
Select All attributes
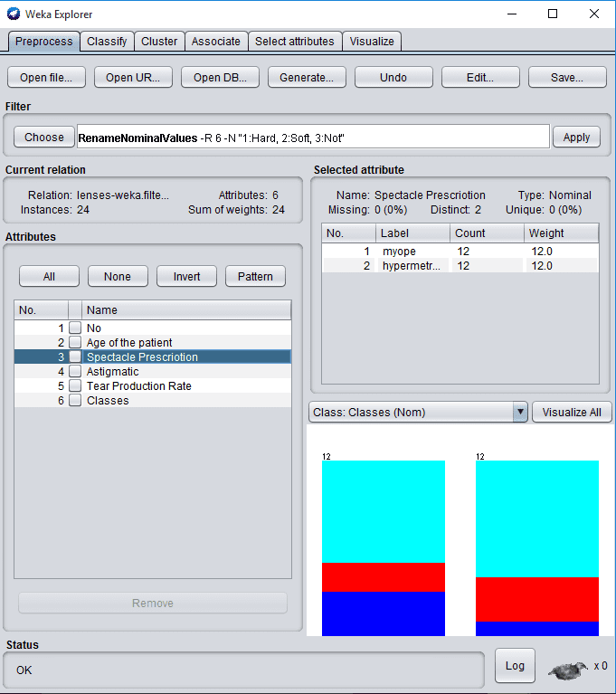coord(49,277)
